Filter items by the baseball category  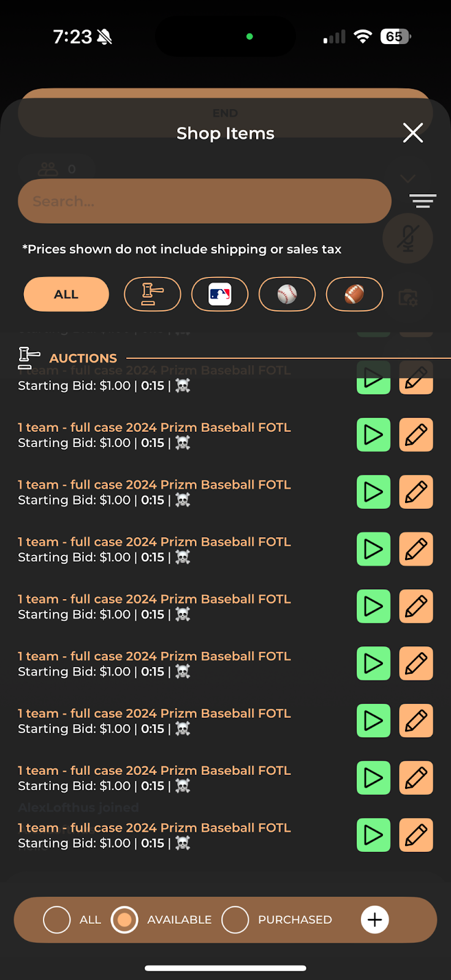pyautogui.click(x=287, y=294)
